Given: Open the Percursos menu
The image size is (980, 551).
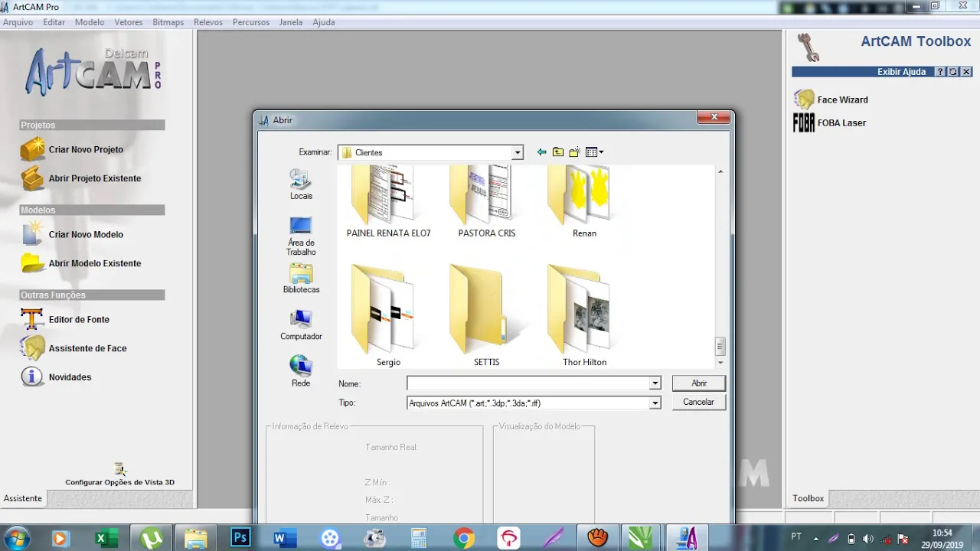Looking at the screenshot, I should [251, 22].
